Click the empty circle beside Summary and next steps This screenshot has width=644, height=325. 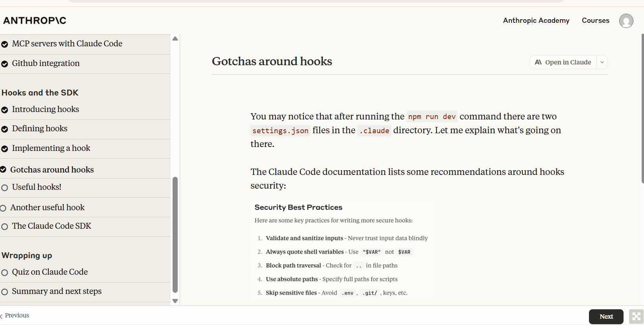pos(5,292)
